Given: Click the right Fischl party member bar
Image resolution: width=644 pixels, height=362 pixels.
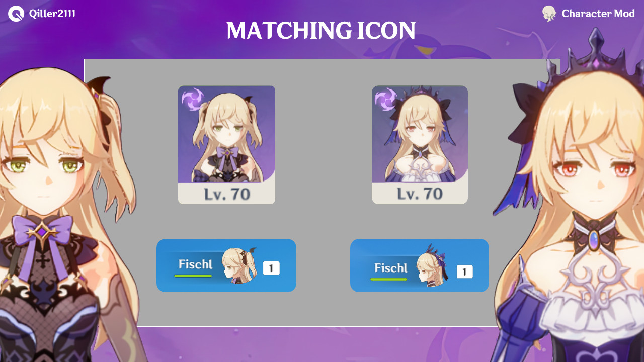Looking at the screenshot, I should [x=420, y=265].
